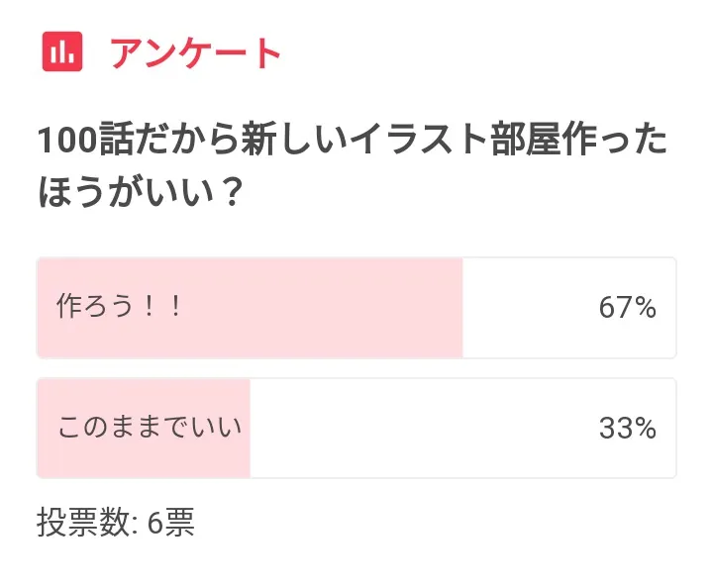Click the white unfilled part of このままでいい bar
Screen dimensions: 713x588
click(x=416, y=429)
